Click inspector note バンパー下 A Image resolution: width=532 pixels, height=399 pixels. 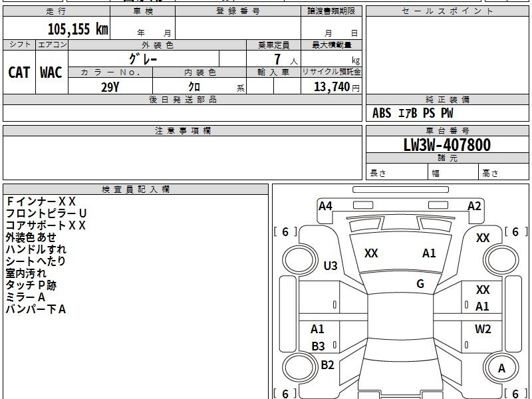pos(36,309)
